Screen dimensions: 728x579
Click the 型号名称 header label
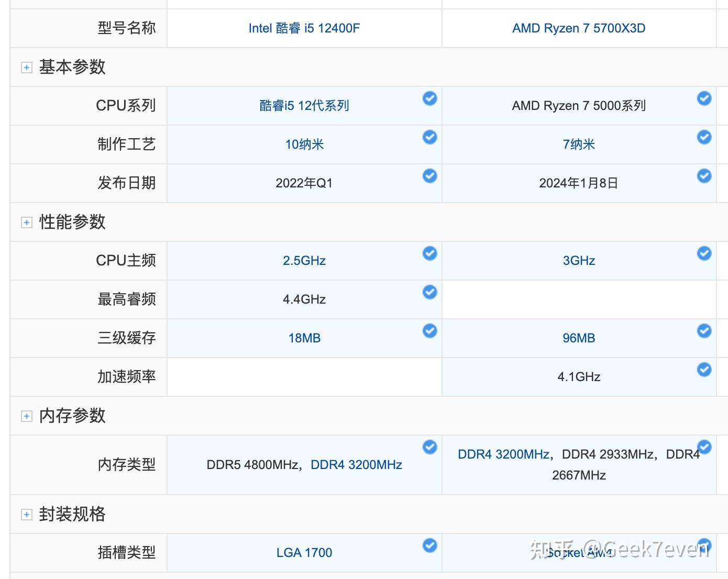coord(127,28)
